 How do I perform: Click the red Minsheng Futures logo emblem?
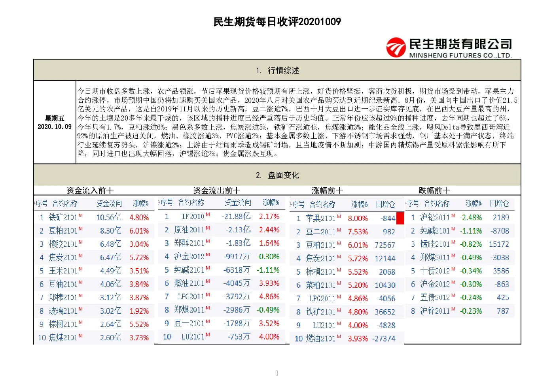point(396,48)
